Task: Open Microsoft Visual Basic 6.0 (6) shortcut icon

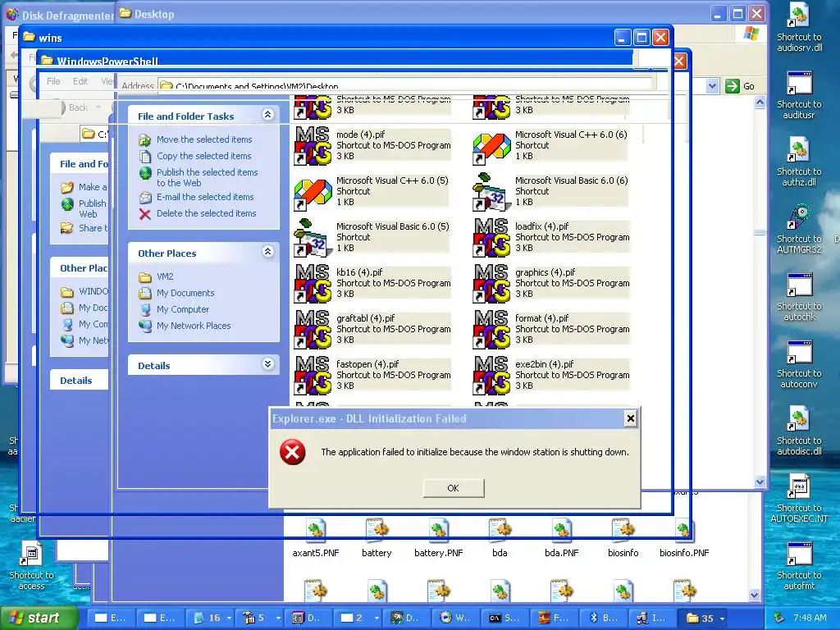Action: click(492, 190)
